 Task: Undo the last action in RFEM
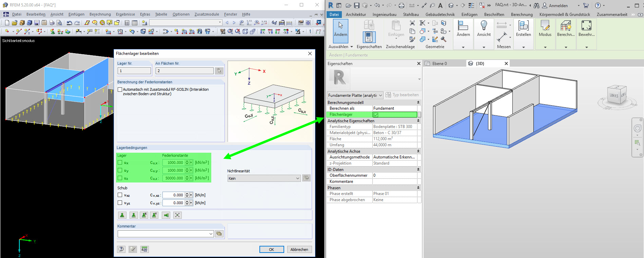coord(69,23)
